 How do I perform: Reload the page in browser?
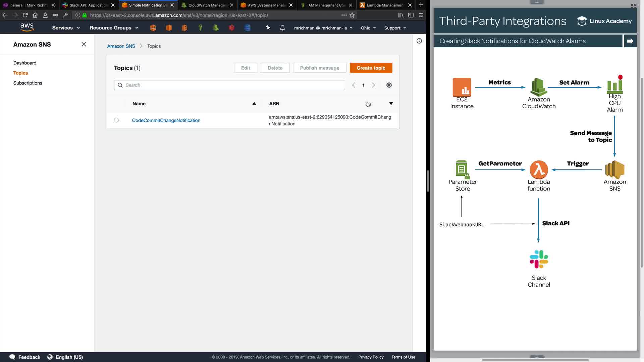(25, 15)
